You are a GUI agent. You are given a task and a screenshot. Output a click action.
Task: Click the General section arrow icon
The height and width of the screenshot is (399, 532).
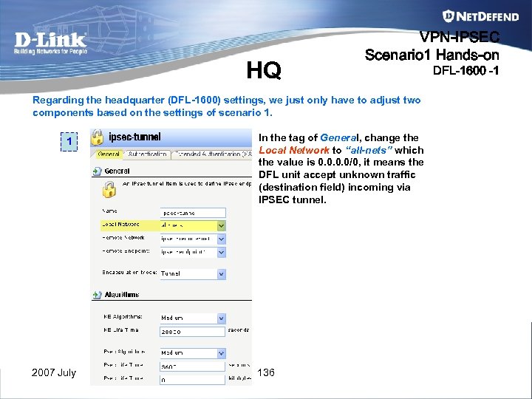97,171
